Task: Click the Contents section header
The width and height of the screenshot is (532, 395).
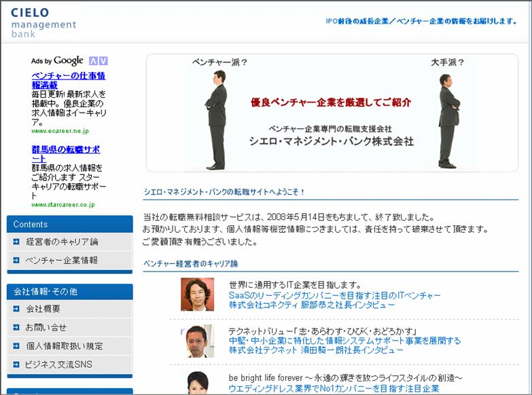Action: coord(69,224)
